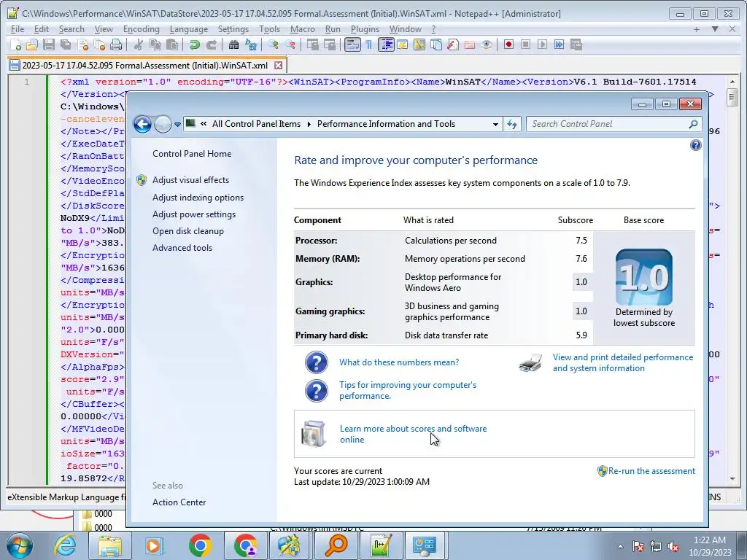Viewport: 747px width, 560px height.
Task: Open the Action Center link under See also
Action: pyautogui.click(x=179, y=502)
